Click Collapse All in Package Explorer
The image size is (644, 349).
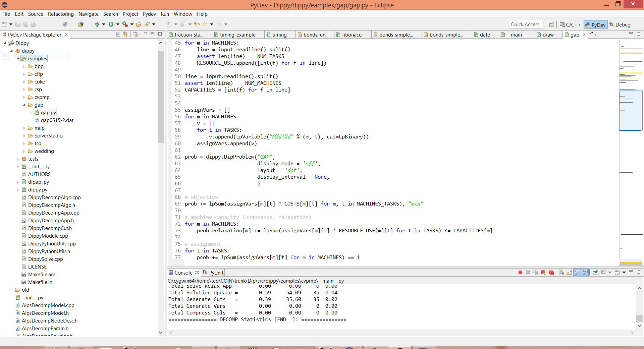tap(118, 34)
